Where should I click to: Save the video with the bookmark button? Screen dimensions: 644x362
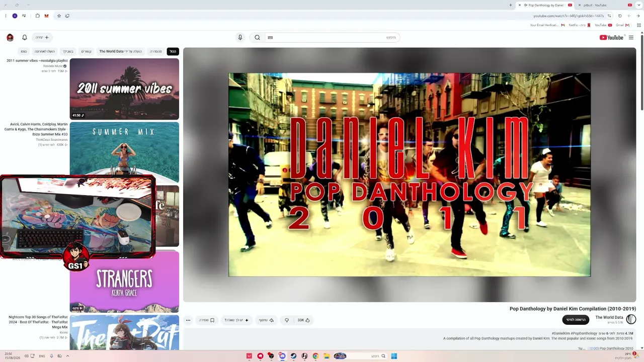coord(206,320)
